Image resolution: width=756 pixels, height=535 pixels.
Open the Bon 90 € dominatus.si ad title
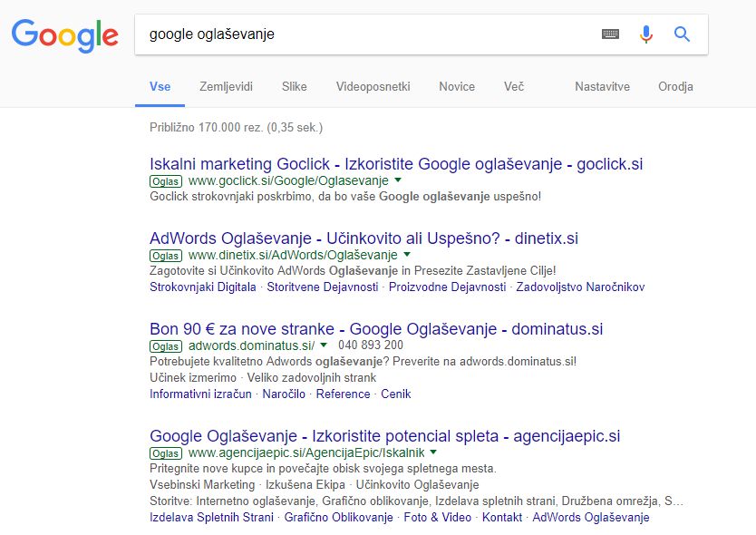click(376, 329)
